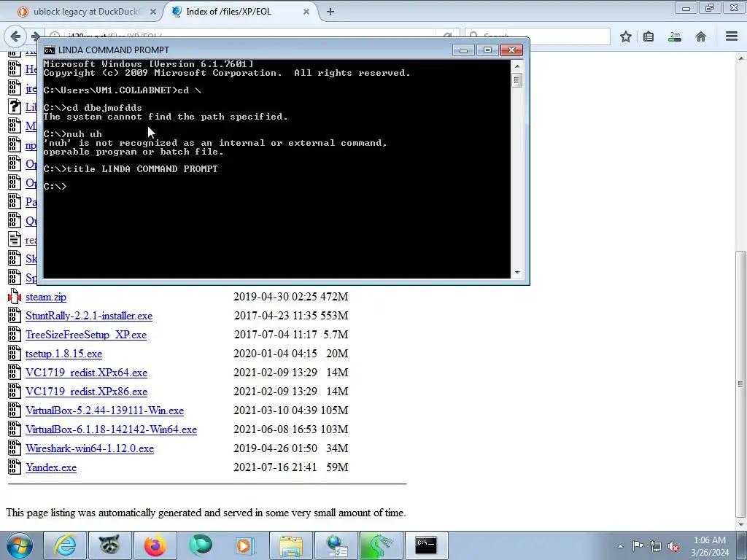This screenshot has width=747, height=560.
Task: Click the file icon beside VirtualBox-6.1.18
Action: click(15, 429)
